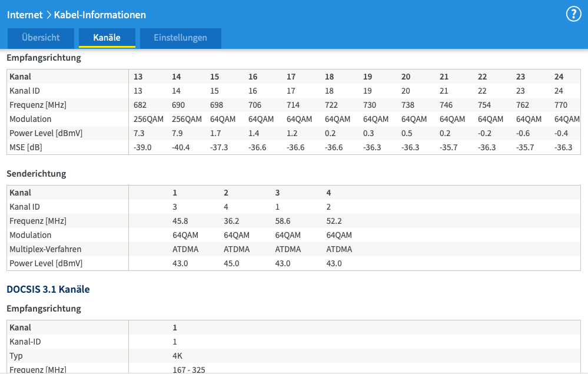Click the Multiplex-Verfahren row label
The height and width of the screenshot is (374, 588).
(45, 249)
